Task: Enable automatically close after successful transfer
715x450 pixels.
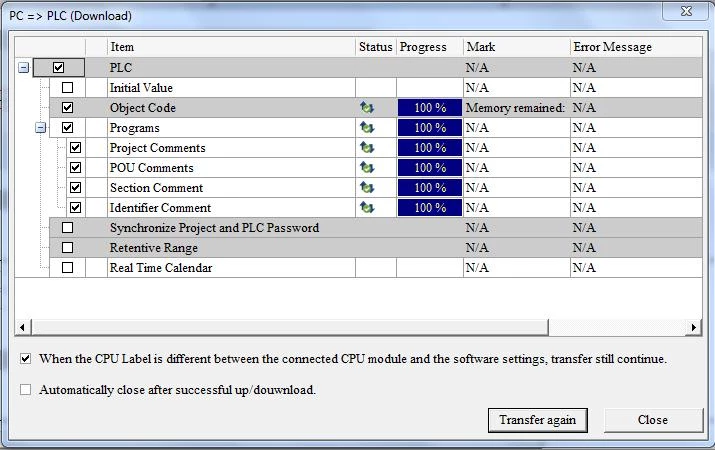Action: [x=26, y=390]
